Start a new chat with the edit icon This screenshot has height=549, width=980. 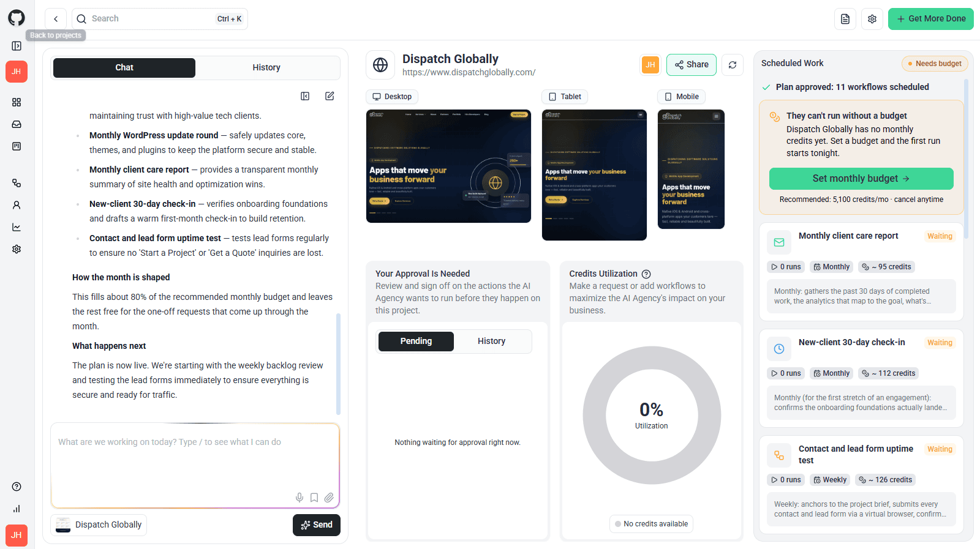330,96
